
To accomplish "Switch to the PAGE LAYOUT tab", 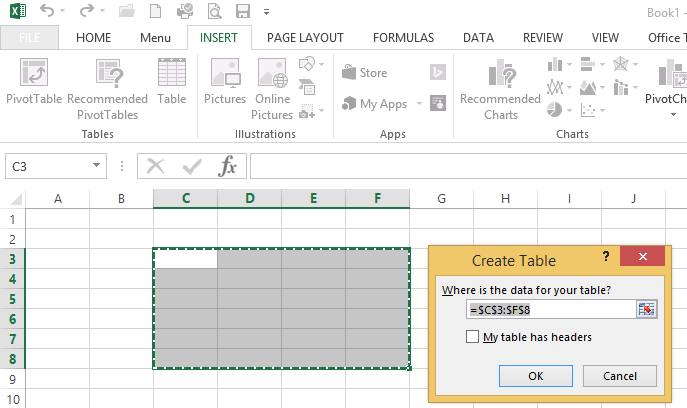I will click(x=305, y=38).
